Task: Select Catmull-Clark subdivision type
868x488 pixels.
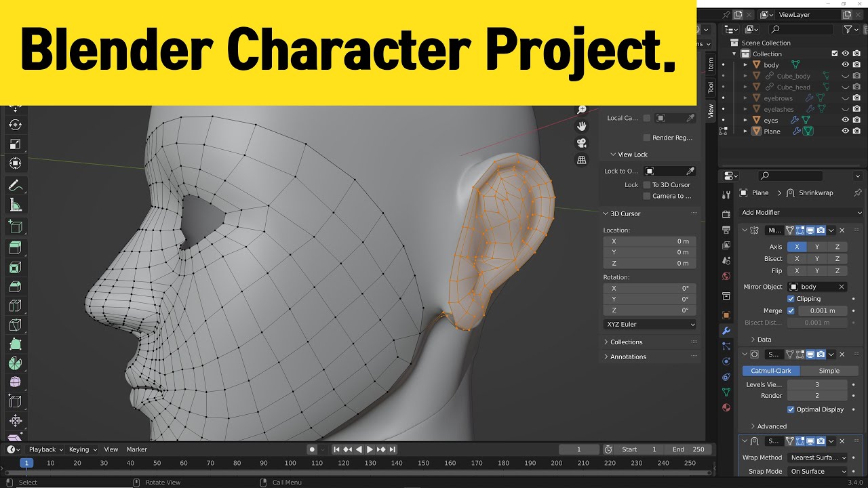Action: pyautogui.click(x=771, y=371)
